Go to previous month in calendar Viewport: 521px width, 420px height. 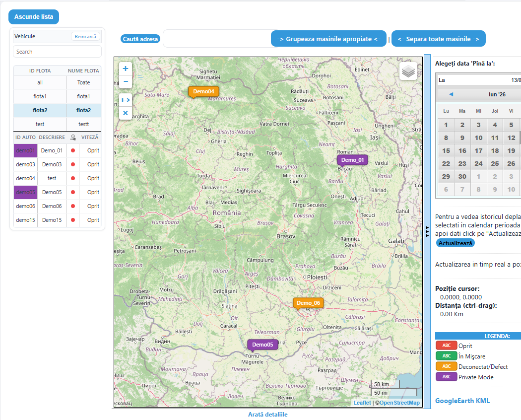pyautogui.click(x=451, y=94)
